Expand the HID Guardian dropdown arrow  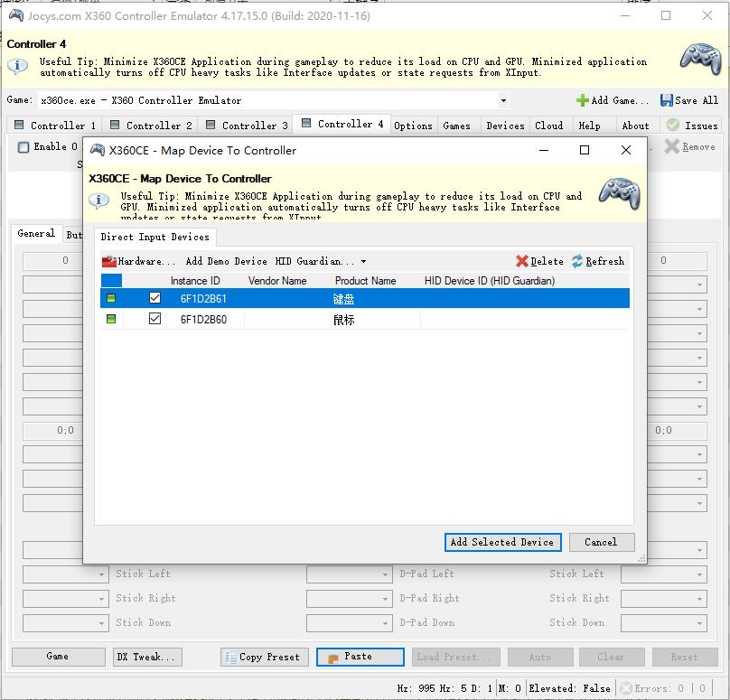click(363, 262)
